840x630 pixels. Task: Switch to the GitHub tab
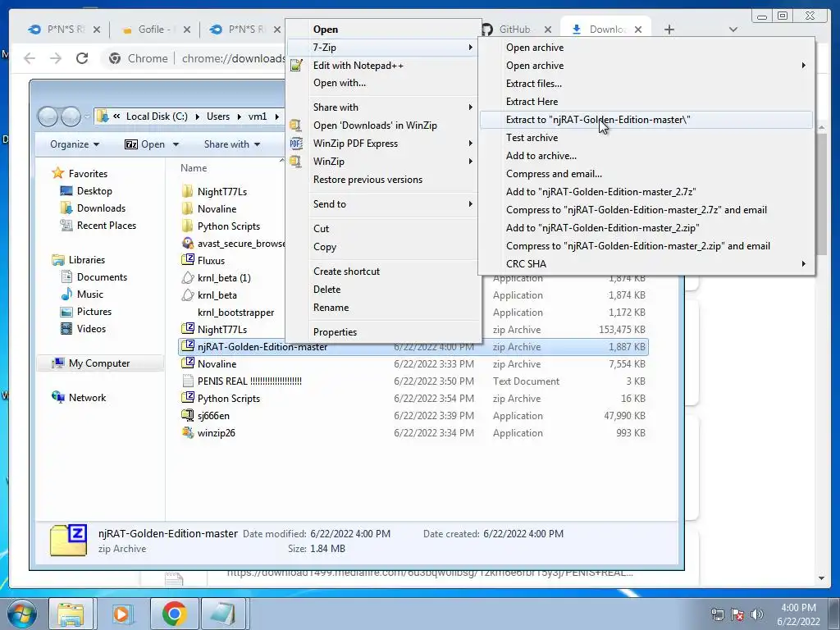(x=514, y=30)
